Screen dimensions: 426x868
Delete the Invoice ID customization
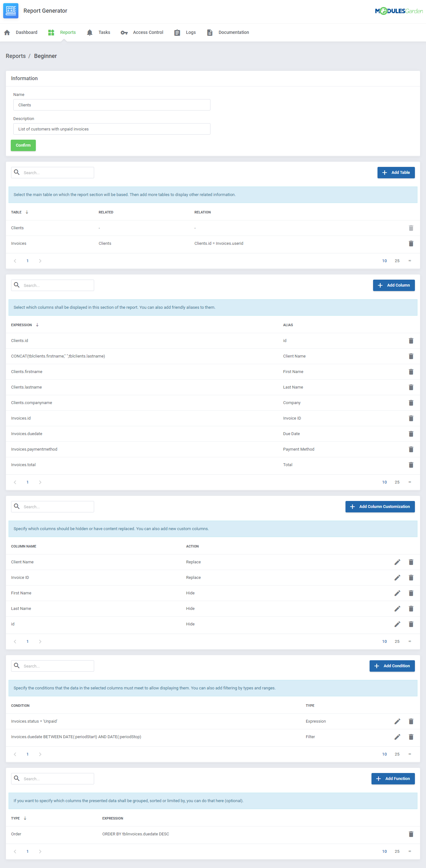[411, 578]
